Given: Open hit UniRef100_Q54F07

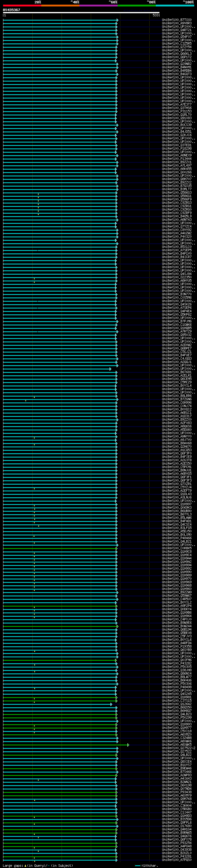Looking at the screenshot, I should coord(177,37).
